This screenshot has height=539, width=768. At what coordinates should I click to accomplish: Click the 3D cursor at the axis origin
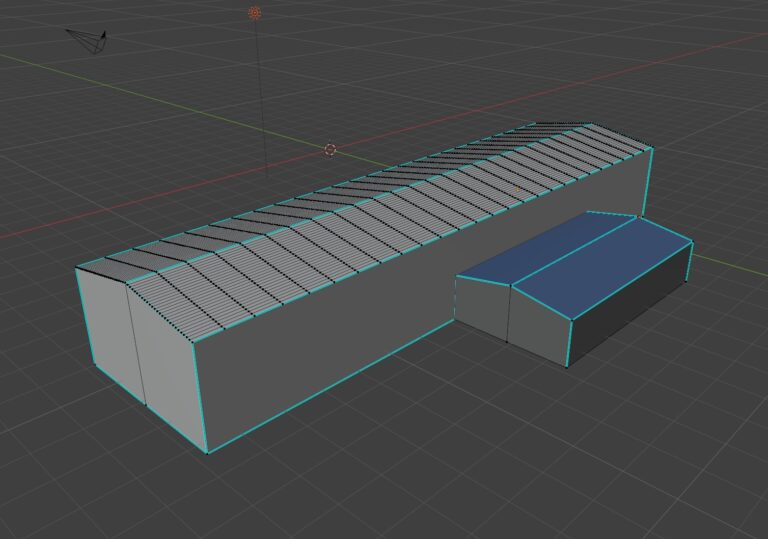click(330, 149)
